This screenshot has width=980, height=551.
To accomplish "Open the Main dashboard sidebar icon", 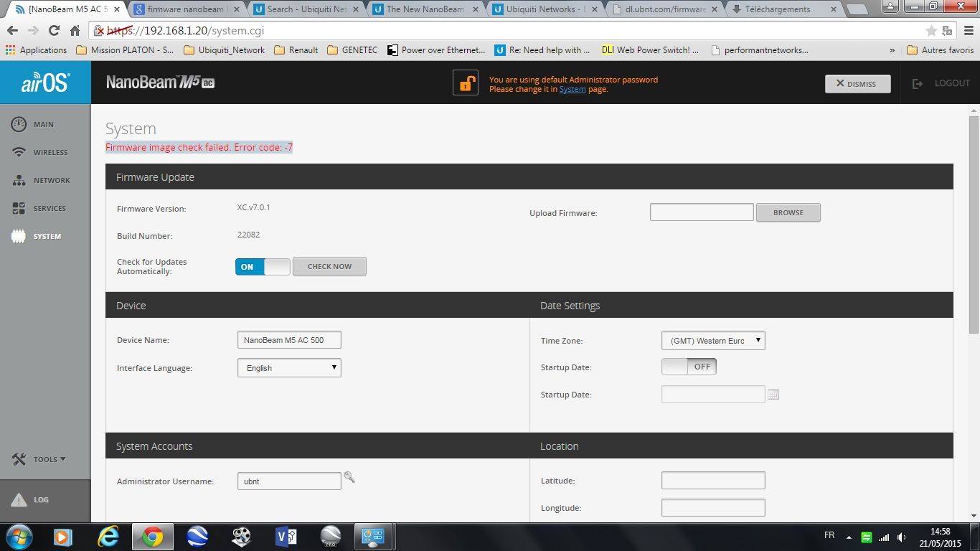I will 19,124.
